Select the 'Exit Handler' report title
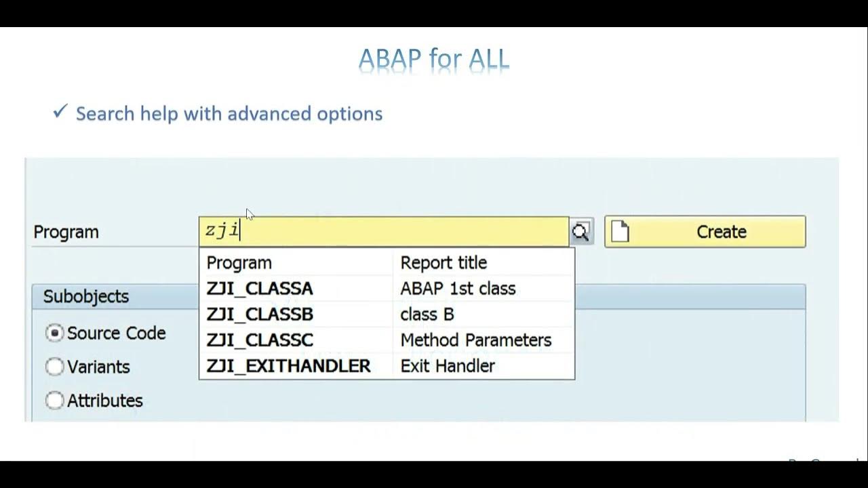The width and height of the screenshot is (868, 488). [x=448, y=365]
